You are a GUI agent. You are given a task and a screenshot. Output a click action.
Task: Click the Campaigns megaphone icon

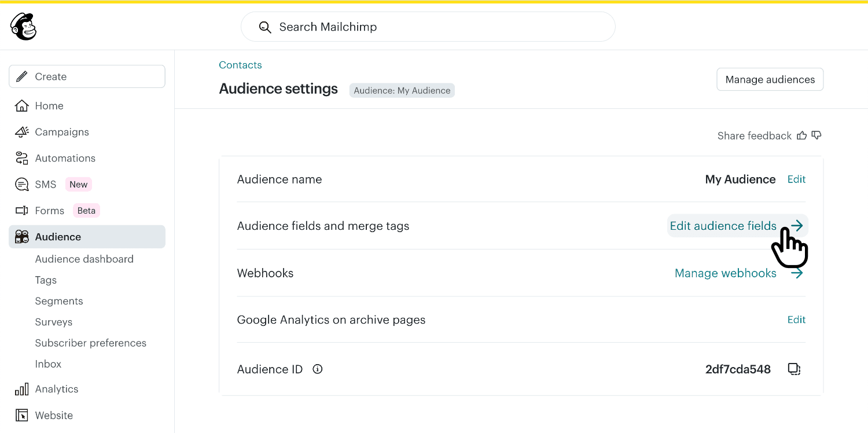point(22,132)
